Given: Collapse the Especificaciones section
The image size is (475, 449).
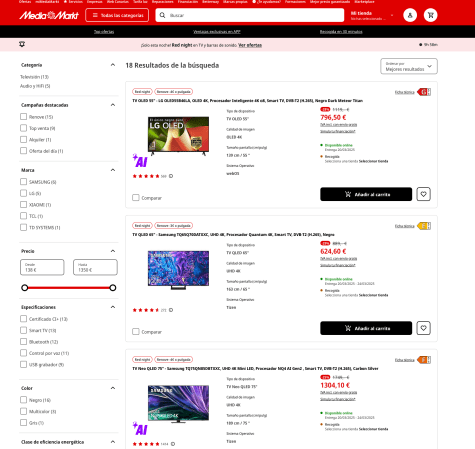Looking at the screenshot, I should pyautogui.click(x=113, y=307).
